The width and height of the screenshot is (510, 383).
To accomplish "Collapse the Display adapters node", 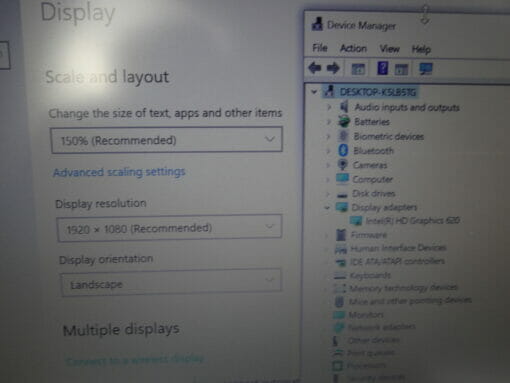I will click(x=327, y=208).
